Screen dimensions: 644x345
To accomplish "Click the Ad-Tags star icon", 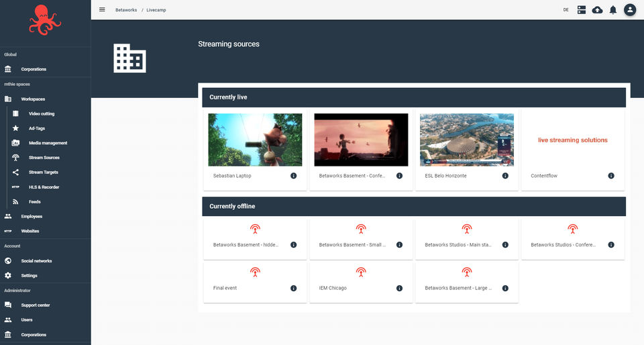I will 15,128.
